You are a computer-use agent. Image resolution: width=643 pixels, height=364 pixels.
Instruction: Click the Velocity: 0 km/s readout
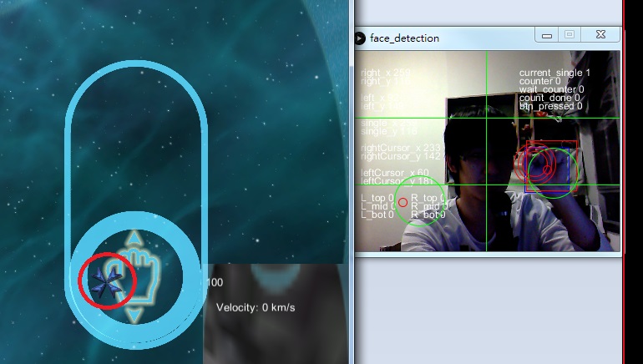click(x=256, y=308)
